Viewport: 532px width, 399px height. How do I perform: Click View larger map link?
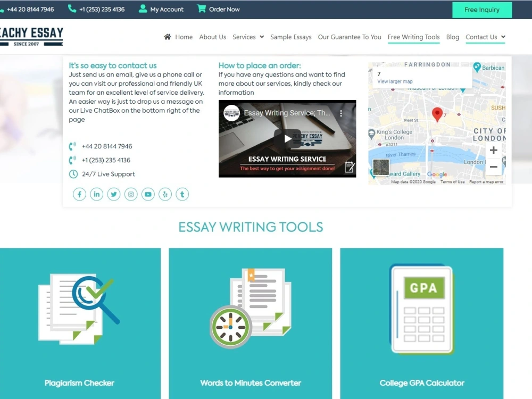[x=395, y=81]
